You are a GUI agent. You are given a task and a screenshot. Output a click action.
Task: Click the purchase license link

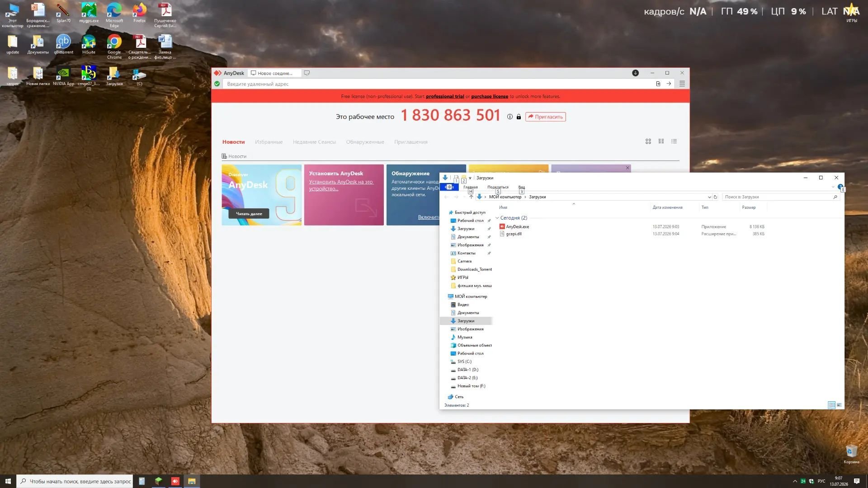tap(490, 96)
